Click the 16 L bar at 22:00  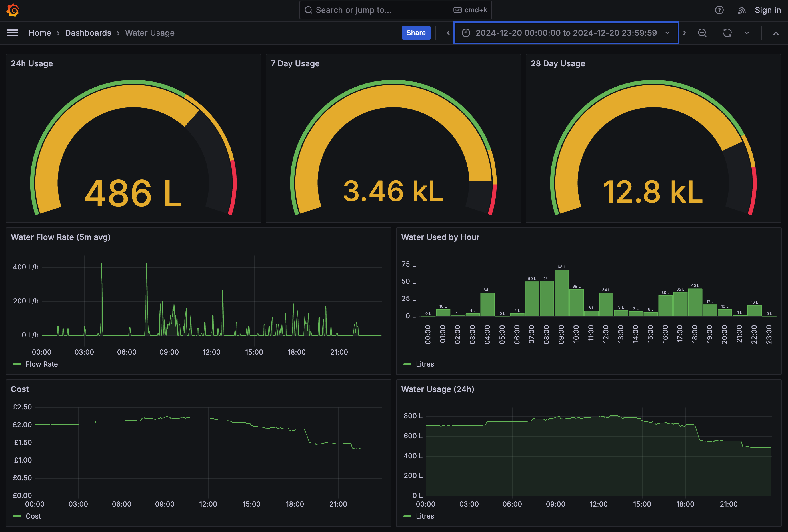tap(755, 311)
